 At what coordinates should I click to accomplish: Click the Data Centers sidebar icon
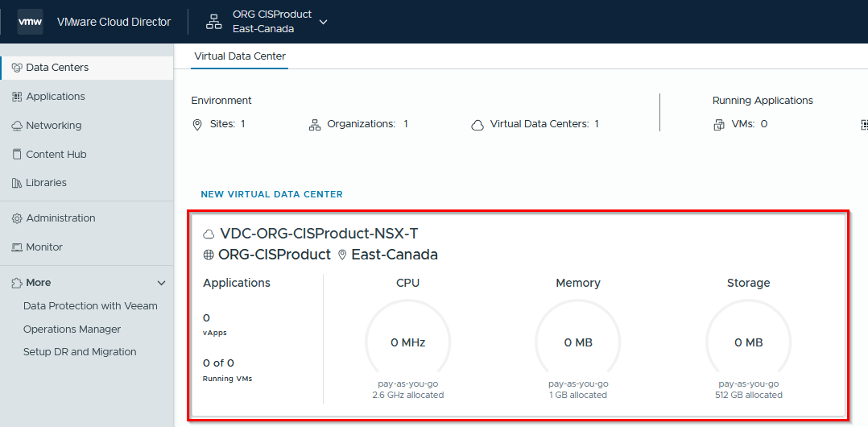click(x=17, y=68)
